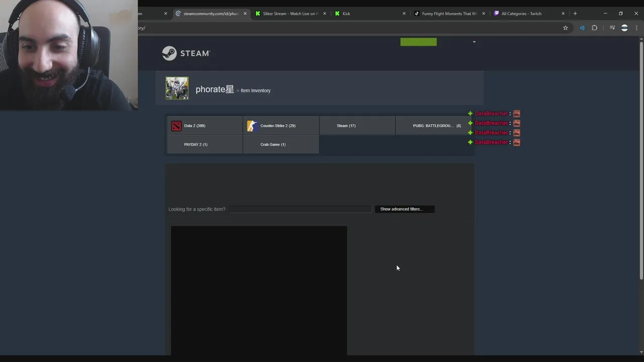Screen dimensions: 644x362
Task: Open the Chrome three-dot menu
Action: click(636, 28)
